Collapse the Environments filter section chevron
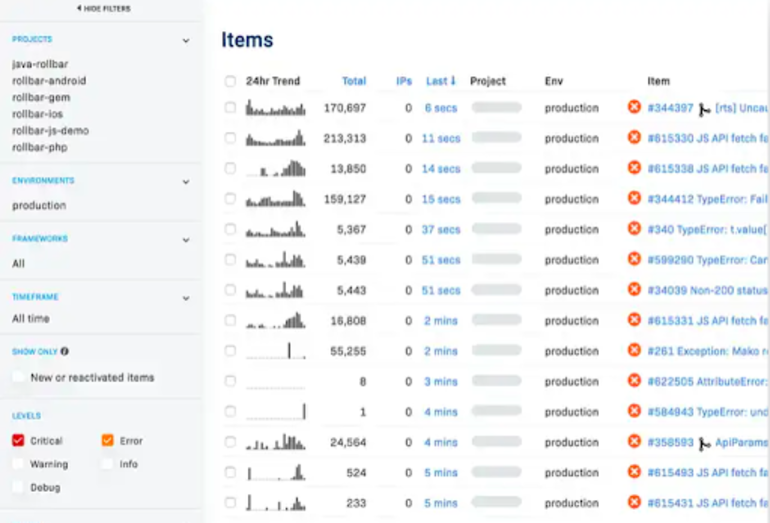 pyautogui.click(x=186, y=182)
